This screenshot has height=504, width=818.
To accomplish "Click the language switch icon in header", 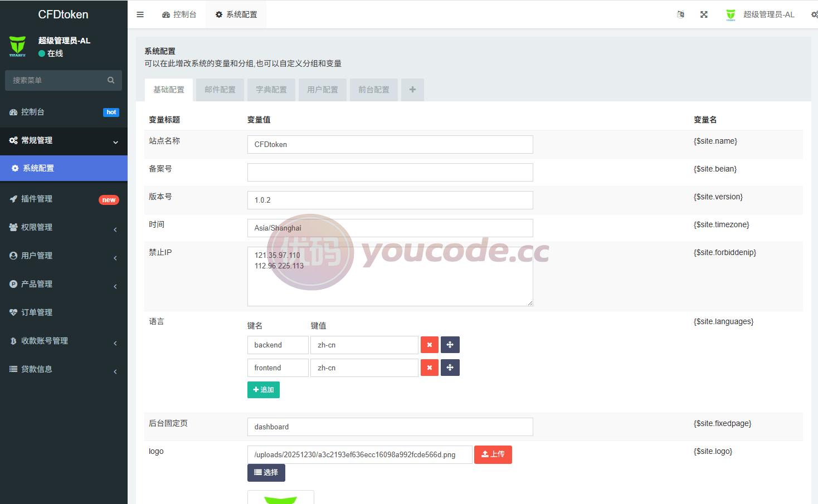I will 680,14.
